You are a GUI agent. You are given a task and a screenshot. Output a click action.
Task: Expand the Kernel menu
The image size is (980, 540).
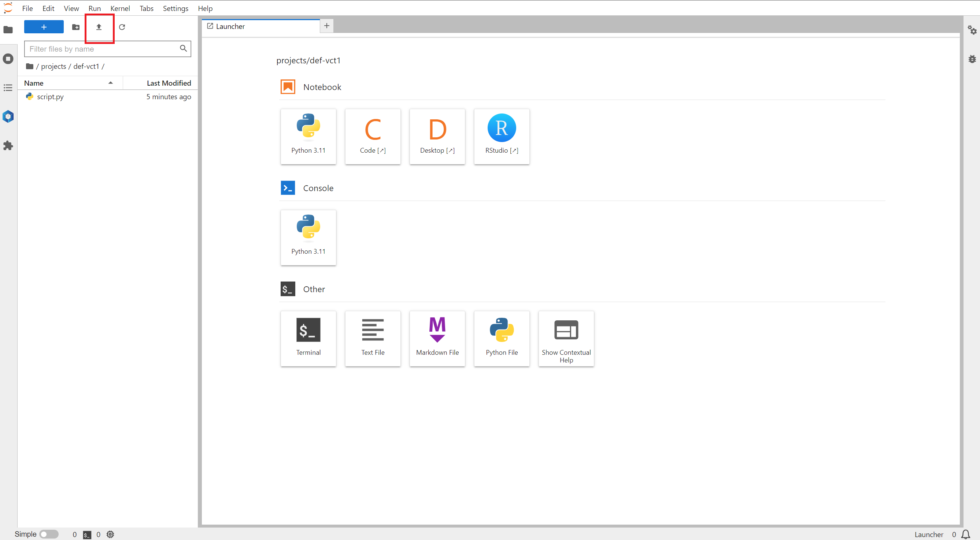point(120,8)
